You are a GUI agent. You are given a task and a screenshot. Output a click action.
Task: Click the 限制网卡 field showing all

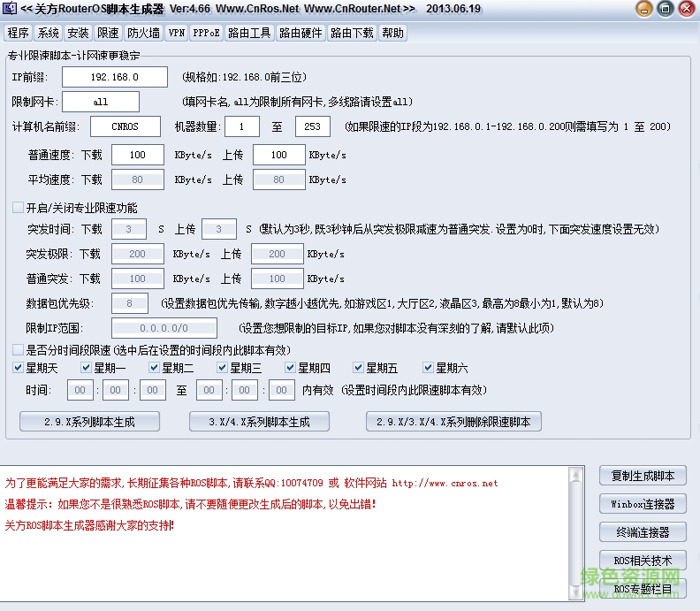(x=101, y=102)
